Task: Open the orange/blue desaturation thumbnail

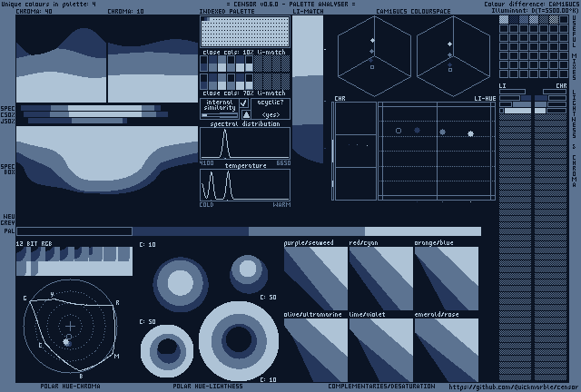Action: [447, 279]
